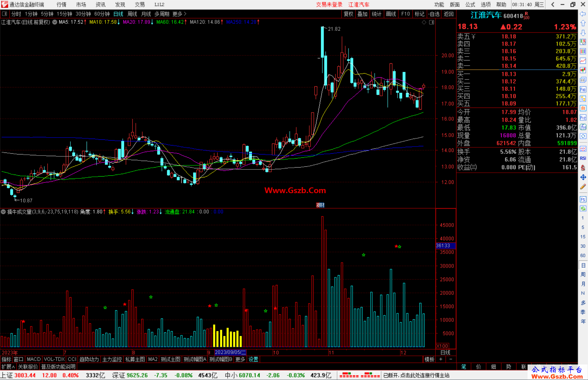588x380 pixels.
Task: Click 交易未登录 trade login link
Action: 329,4
